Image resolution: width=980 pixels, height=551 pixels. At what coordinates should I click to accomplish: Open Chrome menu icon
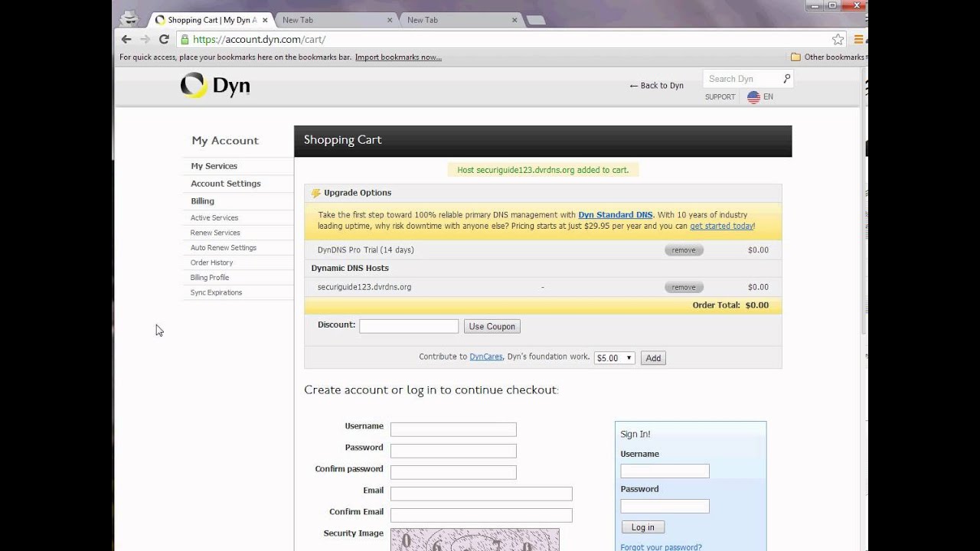858,39
